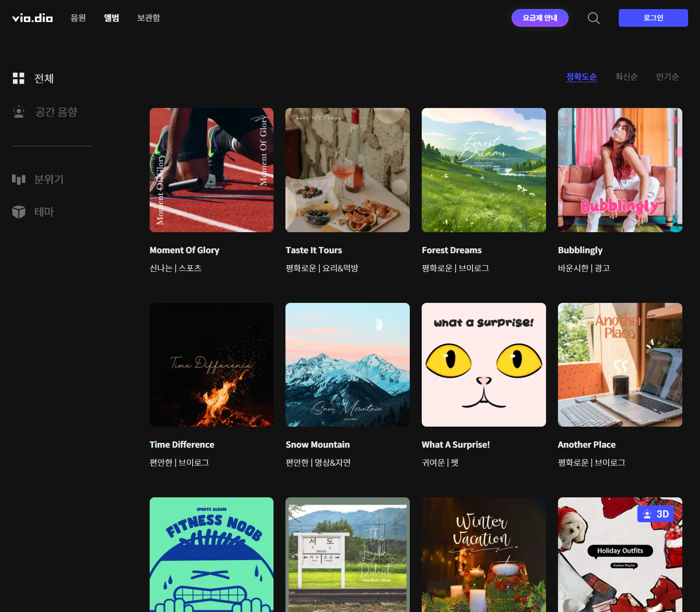Open the Moment Of Glory album cover
Screen dimensions: 700x612
(211, 170)
